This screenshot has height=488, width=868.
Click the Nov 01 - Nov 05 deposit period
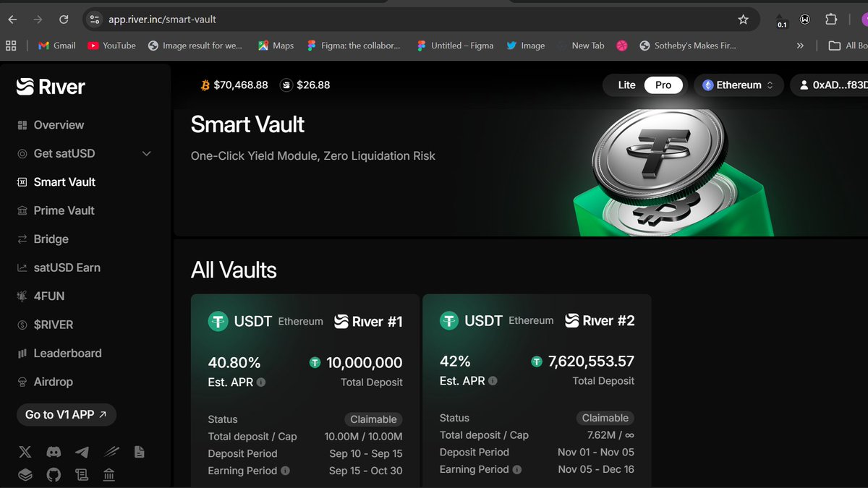coord(596,452)
